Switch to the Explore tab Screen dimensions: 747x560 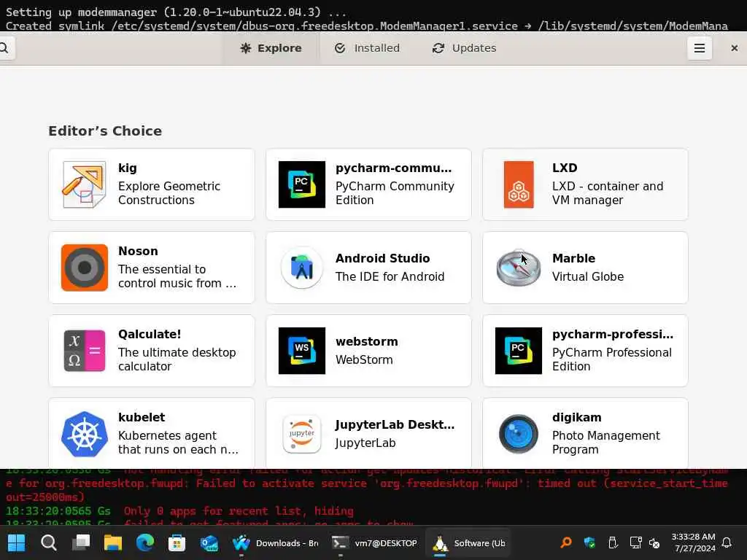pyautogui.click(x=271, y=48)
